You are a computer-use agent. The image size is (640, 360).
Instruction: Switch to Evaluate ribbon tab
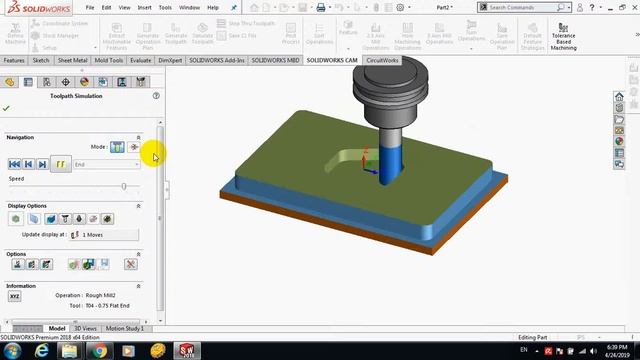(x=140, y=60)
